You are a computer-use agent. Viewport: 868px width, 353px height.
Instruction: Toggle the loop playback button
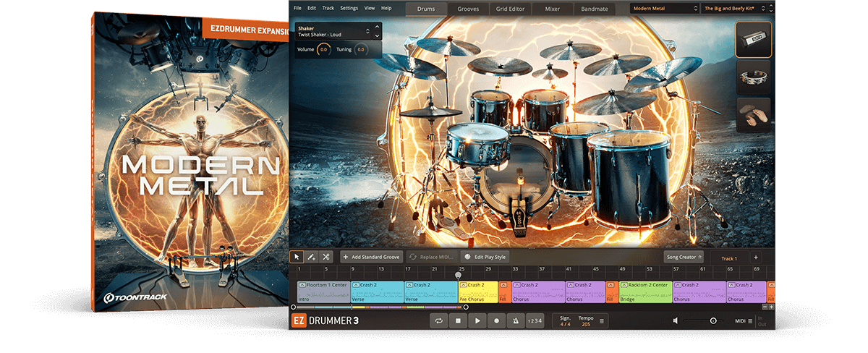(x=438, y=320)
